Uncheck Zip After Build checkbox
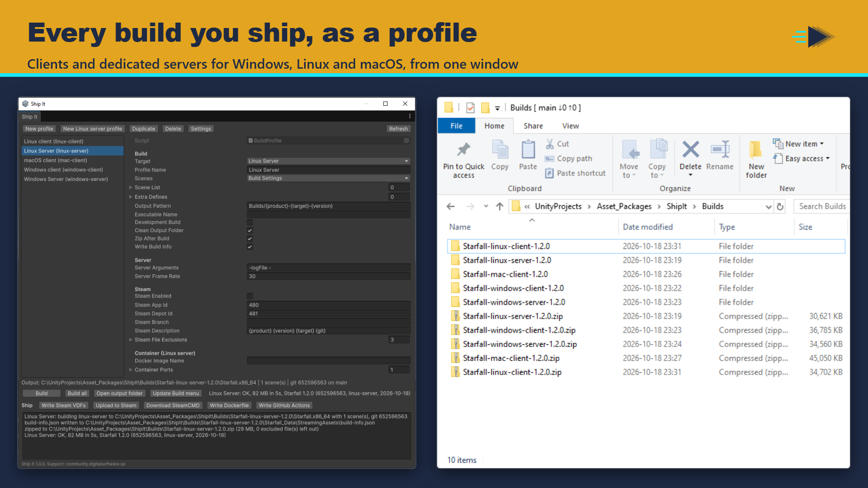Screen dimensions: 868x488 pyautogui.click(x=250, y=239)
